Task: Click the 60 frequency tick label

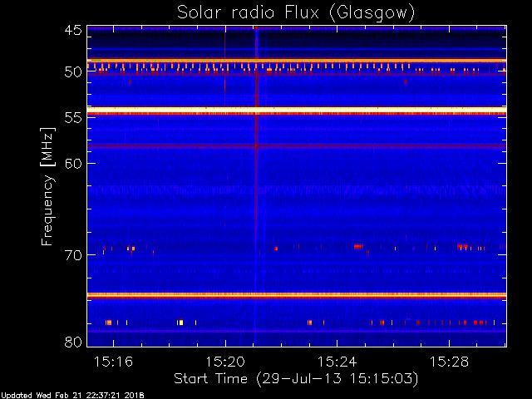Action: [73, 164]
